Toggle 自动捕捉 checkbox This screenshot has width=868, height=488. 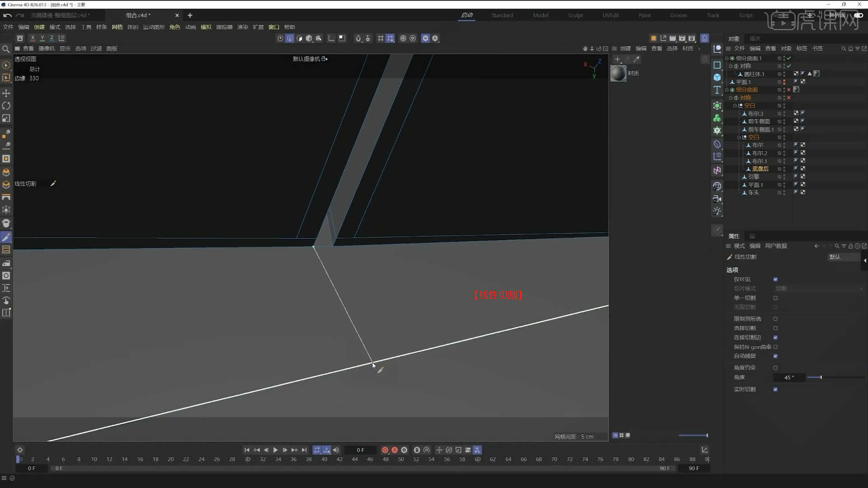(x=775, y=356)
